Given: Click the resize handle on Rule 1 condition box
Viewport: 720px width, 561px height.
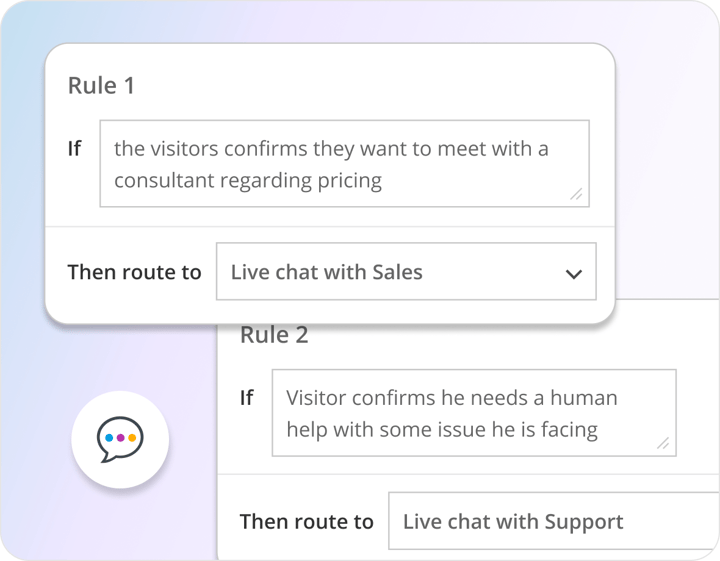Looking at the screenshot, I should pyautogui.click(x=576, y=194).
